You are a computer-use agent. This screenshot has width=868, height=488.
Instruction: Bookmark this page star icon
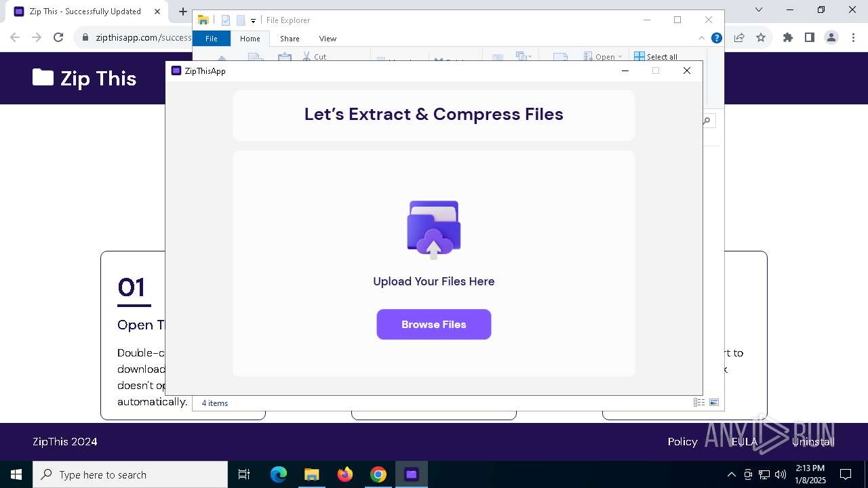click(x=761, y=38)
